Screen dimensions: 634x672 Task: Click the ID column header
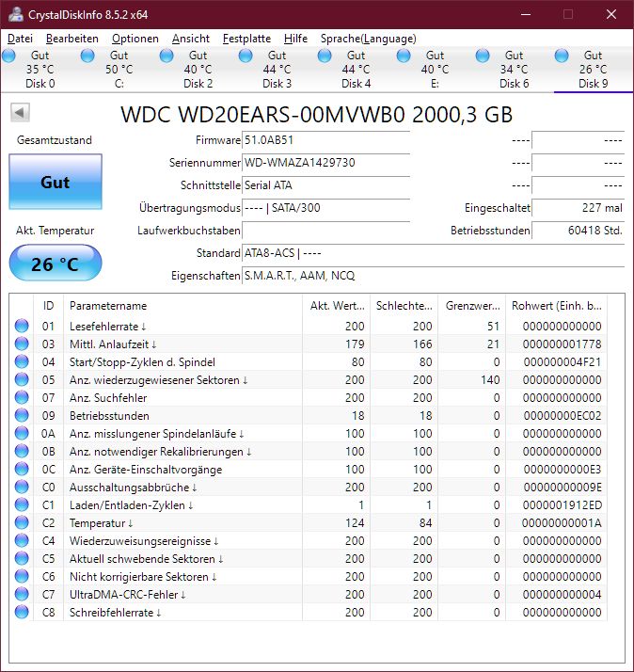tap(48, 306)
